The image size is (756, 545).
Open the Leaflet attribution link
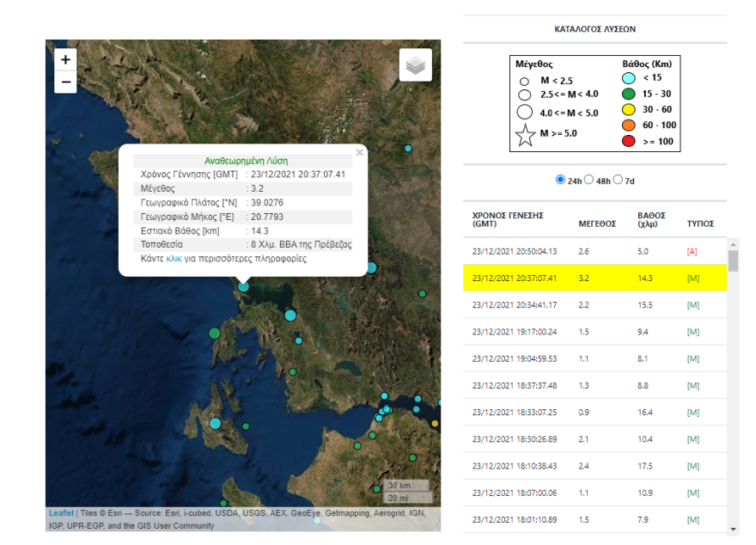(61, 513)
